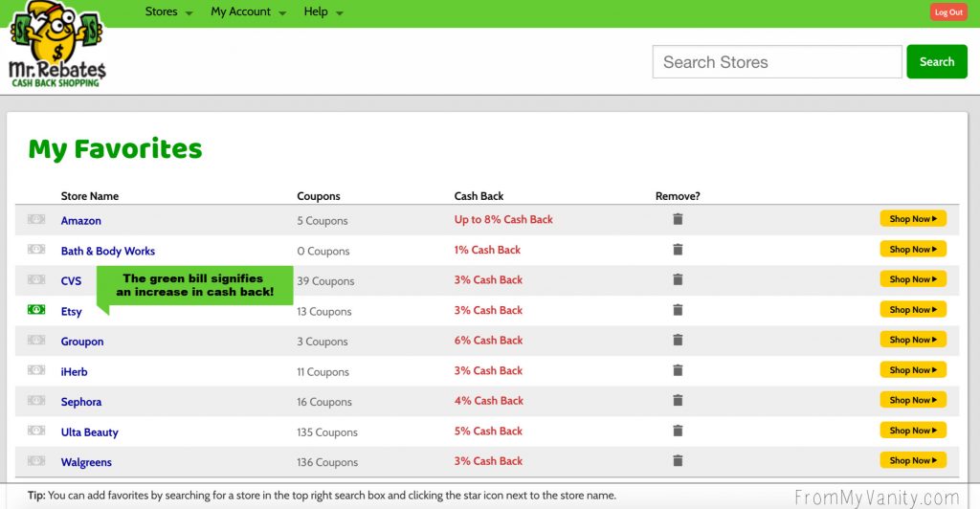Click the gray bill icon beside iHerb
This screenshot has height=509, width=980.
point(36,369)
